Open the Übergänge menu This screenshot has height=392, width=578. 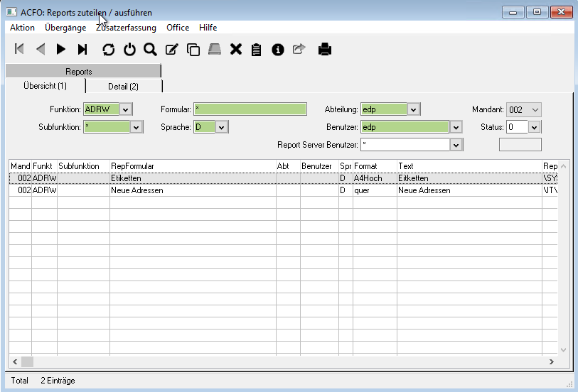coord(65,28)
